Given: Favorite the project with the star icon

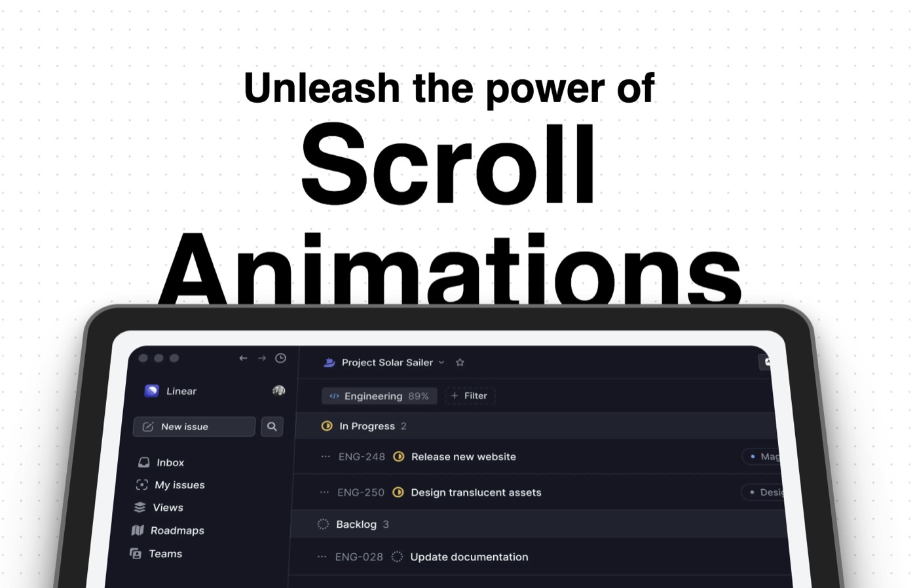Looking at the screenshot, I should coord(460,362).
